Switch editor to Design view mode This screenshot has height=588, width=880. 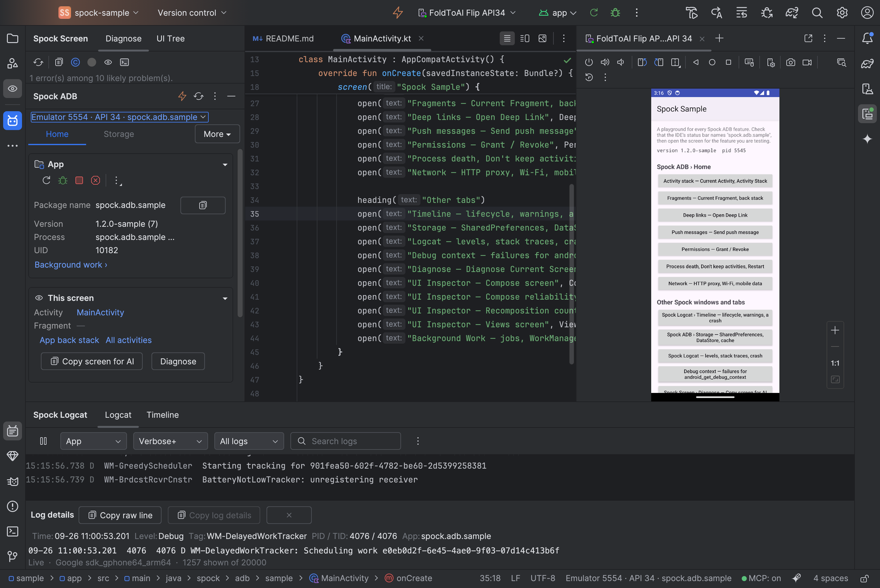542,38
